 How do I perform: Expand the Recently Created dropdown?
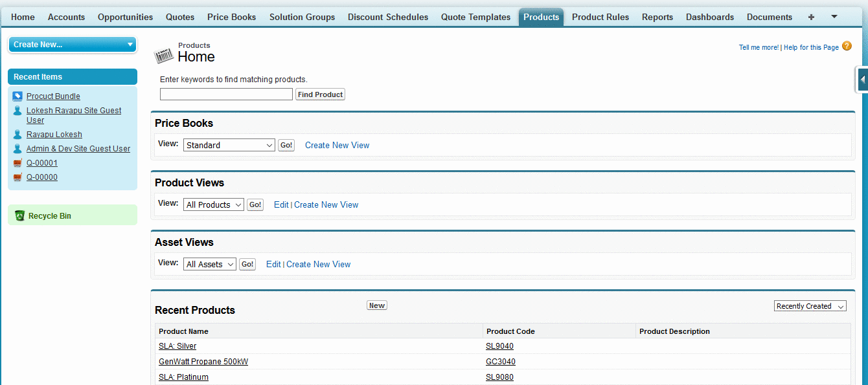click(810, 306)
